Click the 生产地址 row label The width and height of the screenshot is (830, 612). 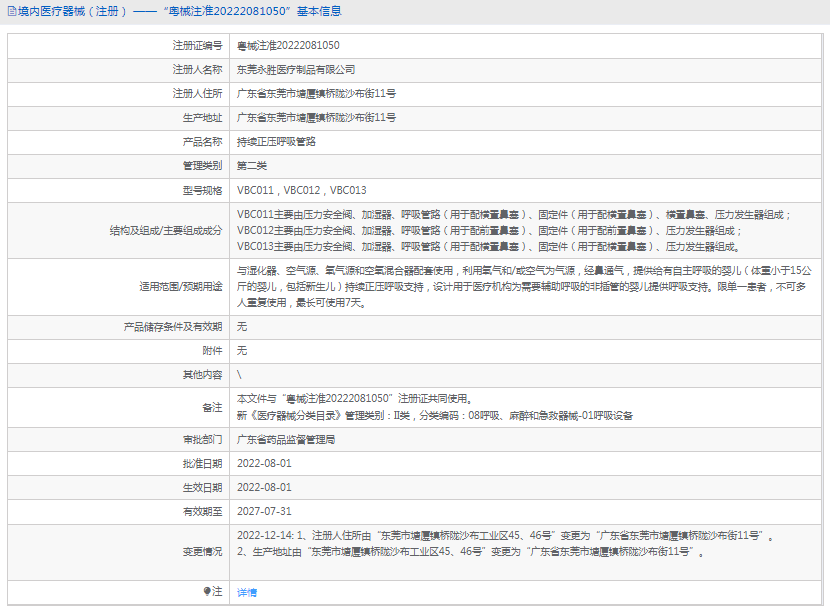click(203, 118)
